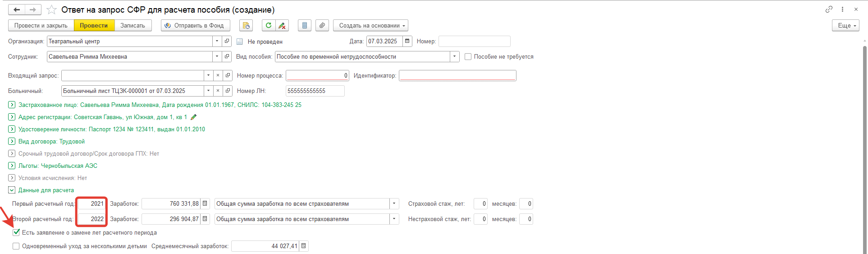Enable Одновременный уход за несколькими детьми

pos(16,246)
